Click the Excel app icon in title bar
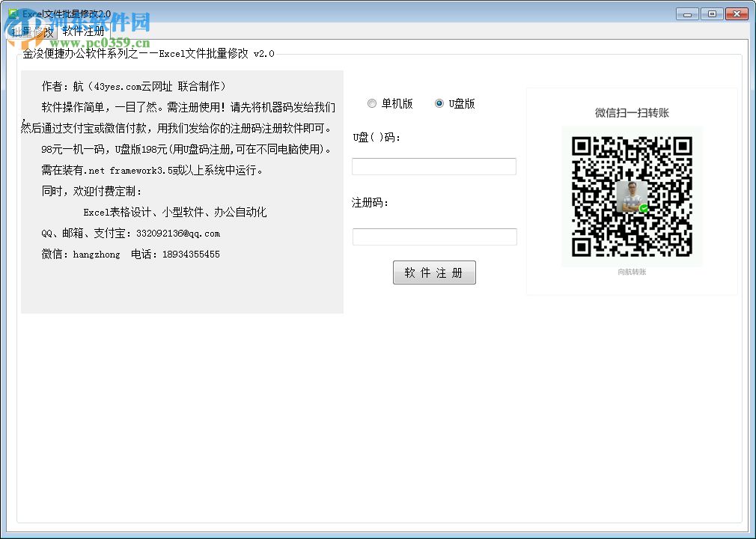756x539 pixels. (11, 13)
